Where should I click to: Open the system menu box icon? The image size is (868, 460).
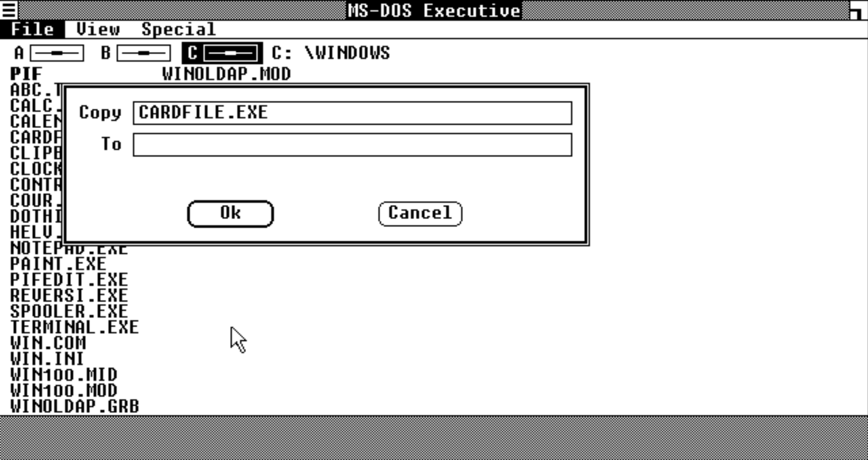point(9,10)
